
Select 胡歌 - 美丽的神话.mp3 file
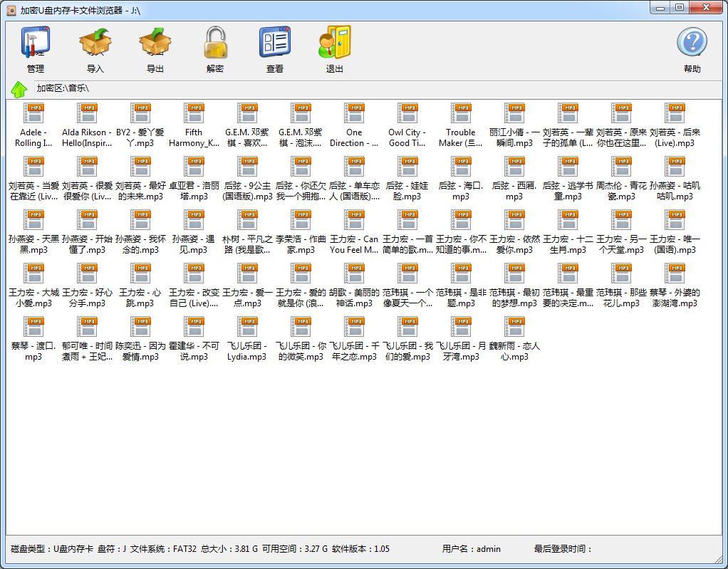click(x=354, y=286)
